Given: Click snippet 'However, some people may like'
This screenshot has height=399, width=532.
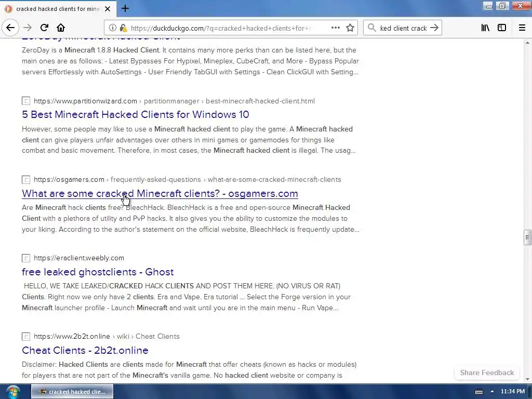Looking at the screenshot, I should (x=189, y=140).
